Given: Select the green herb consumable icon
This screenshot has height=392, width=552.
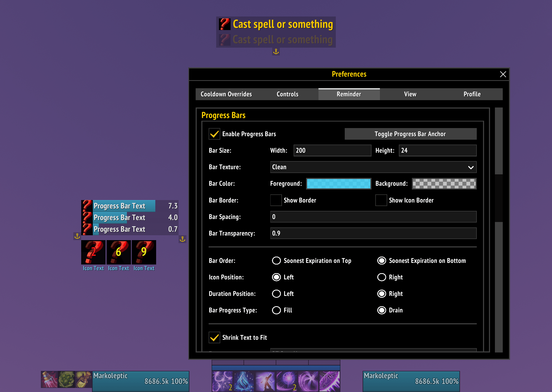Looking at the screenshot, I should point(66,380).
